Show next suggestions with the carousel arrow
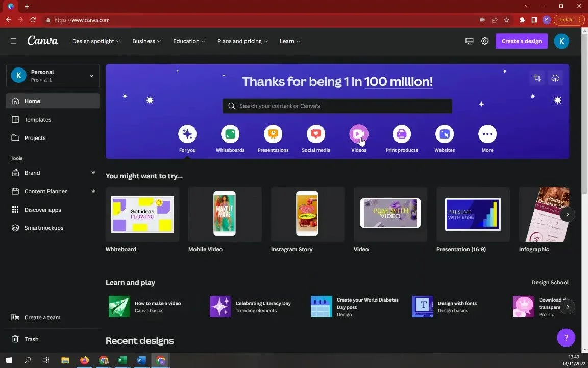 [568, 215]
